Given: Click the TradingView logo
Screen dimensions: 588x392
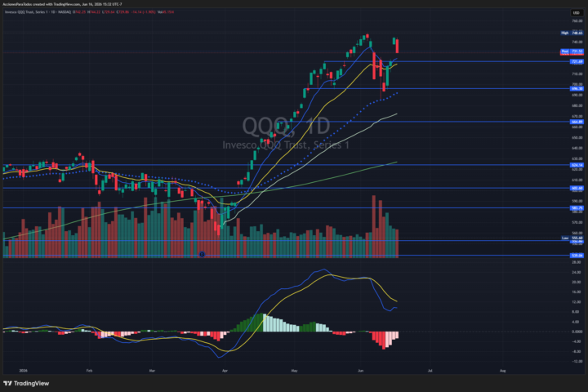Looking at the screenshot, I should (x=26, y=383).
